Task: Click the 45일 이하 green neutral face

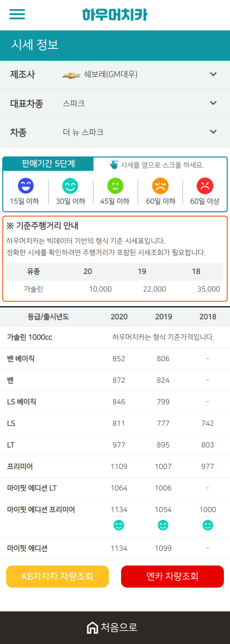Action: click(115, 186)
